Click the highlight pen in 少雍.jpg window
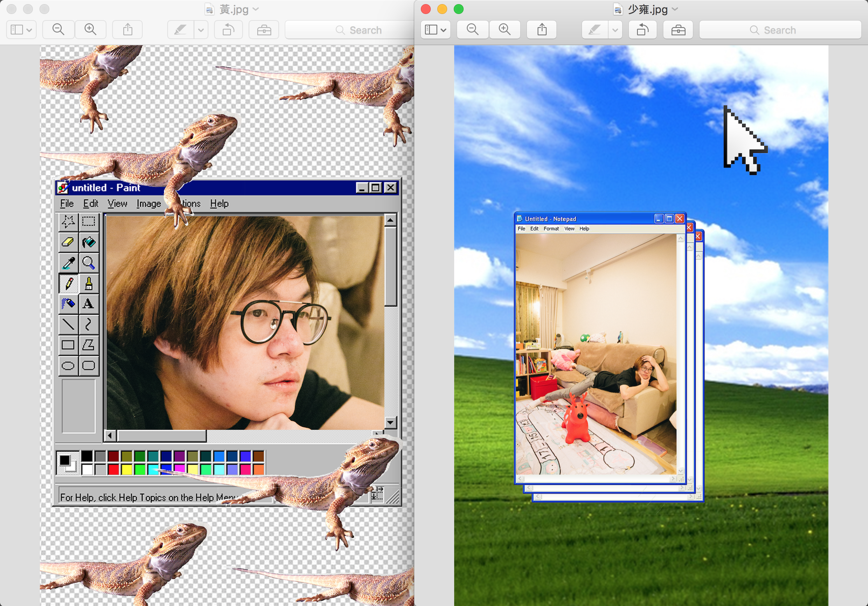 point(594,30)
